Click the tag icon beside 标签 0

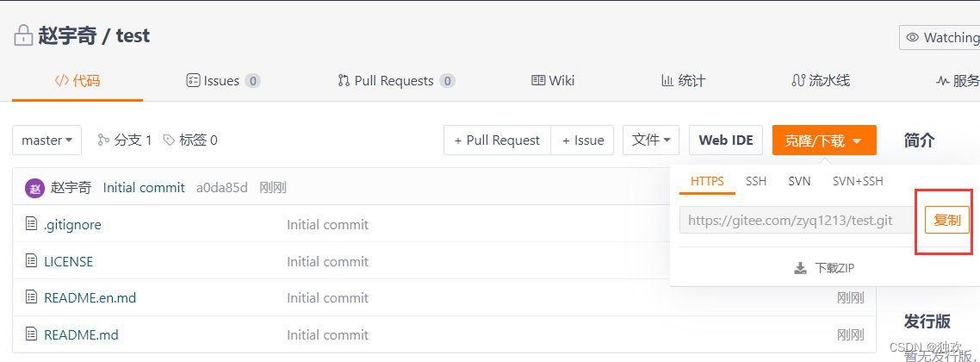click(169, 140)
